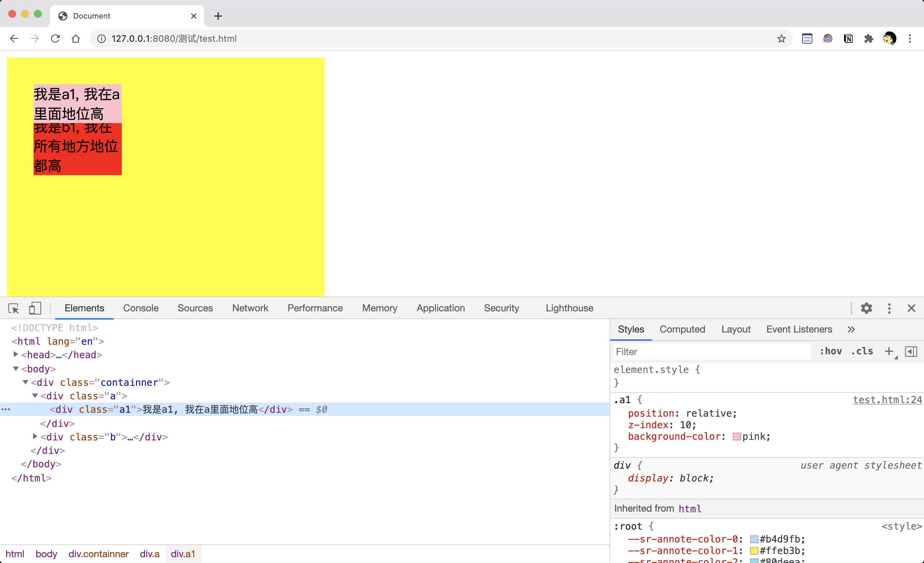Viewport: 924px width, 563px height.
Task: Open the Computed styles tab
Action: coord(682,329)
